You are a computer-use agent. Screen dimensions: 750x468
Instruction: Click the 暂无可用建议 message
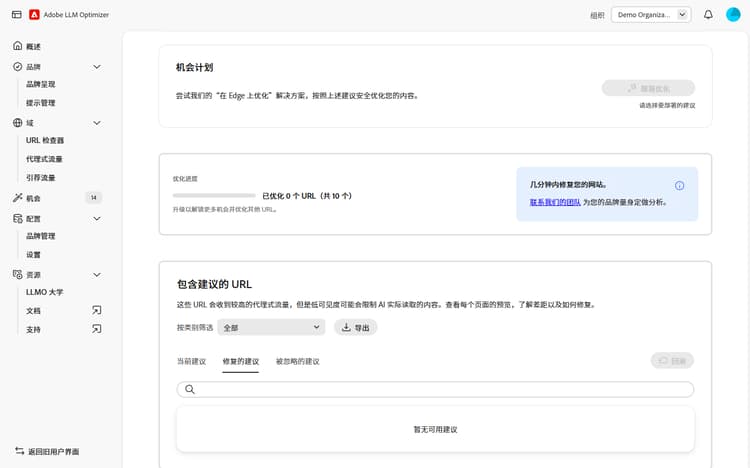pos(435,429)
